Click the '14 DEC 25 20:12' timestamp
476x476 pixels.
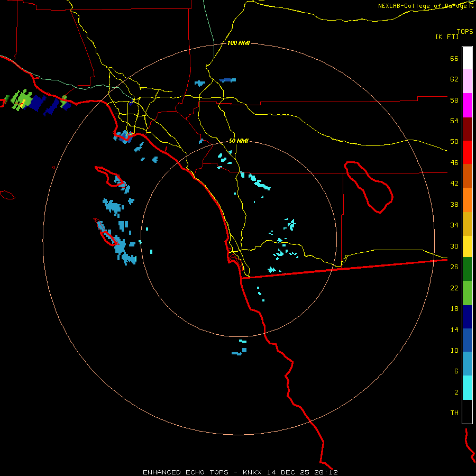pos(303,472)
